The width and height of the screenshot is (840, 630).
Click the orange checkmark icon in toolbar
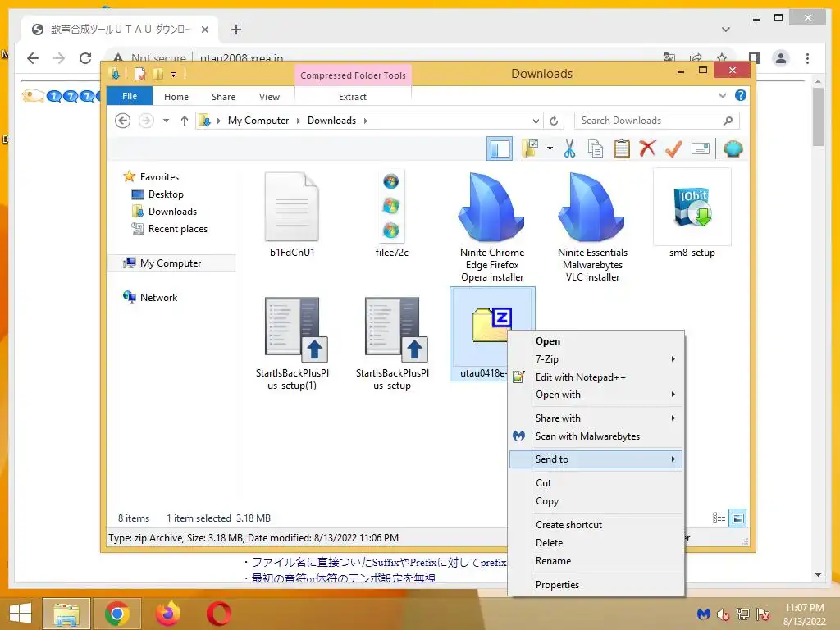673,148
